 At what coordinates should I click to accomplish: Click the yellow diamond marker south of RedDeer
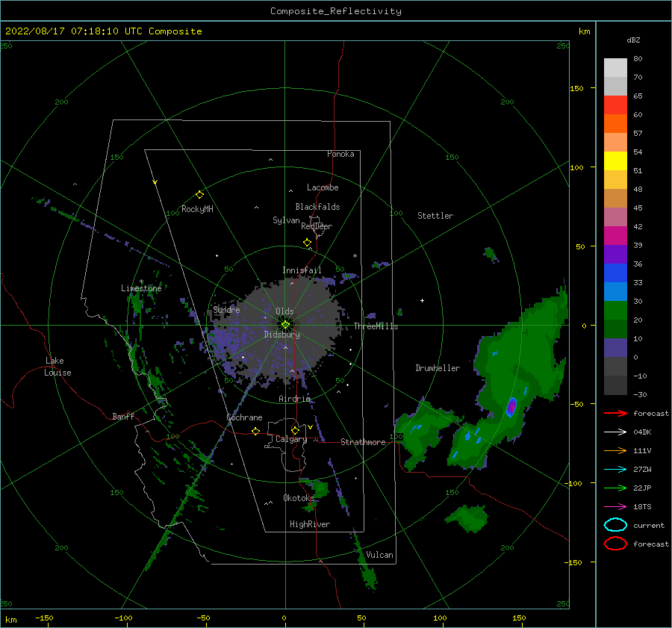[x=308, y=243]
